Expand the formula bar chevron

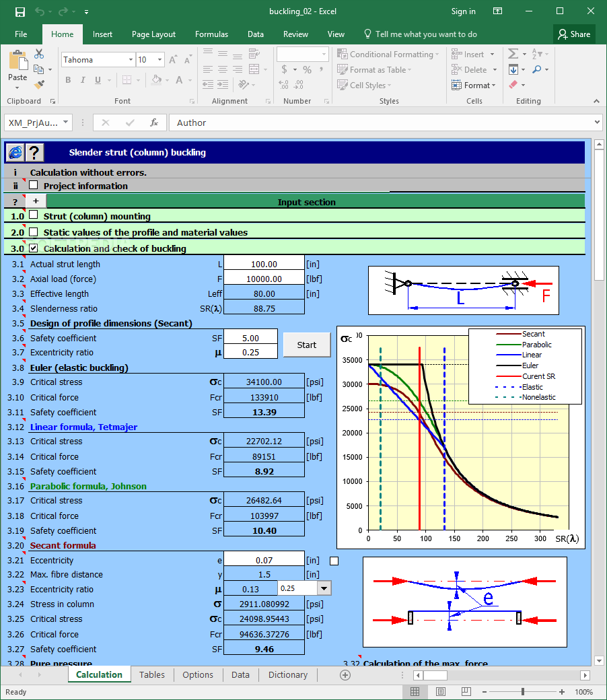click(x=597, y=123)
